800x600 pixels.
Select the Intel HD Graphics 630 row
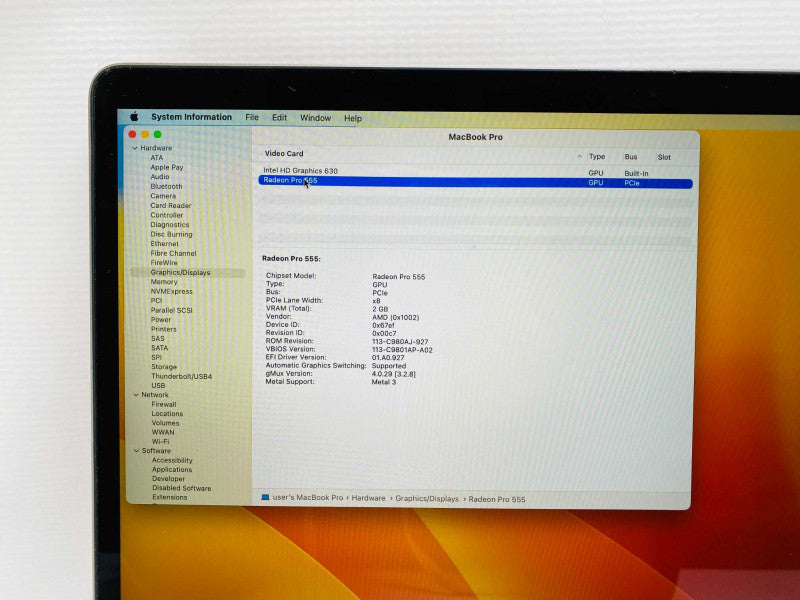point(476,172)
